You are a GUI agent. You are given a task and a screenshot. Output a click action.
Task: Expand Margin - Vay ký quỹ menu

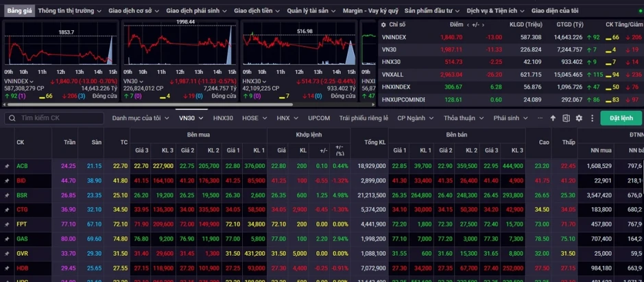[x=371, y=11]
